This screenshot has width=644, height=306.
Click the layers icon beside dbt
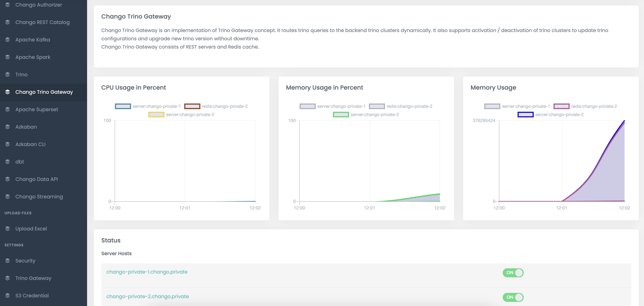click(x=8, y=162)
